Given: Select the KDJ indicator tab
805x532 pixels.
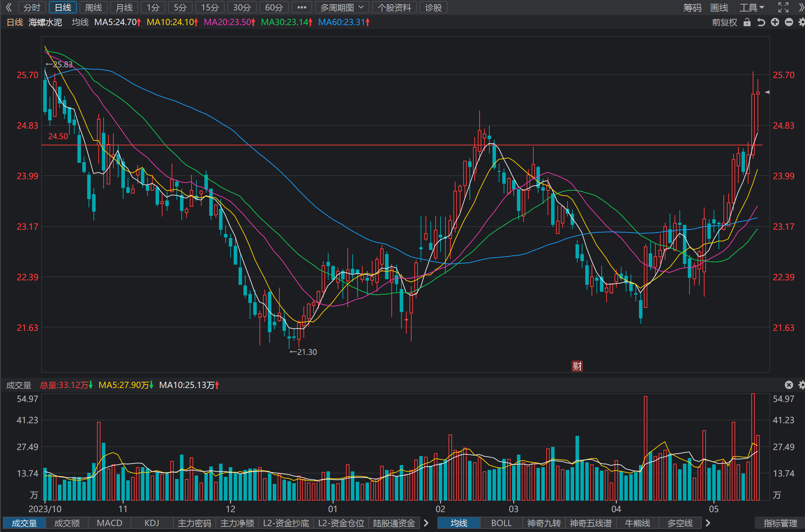Looking at the screenshot, I should pos(152,523).
